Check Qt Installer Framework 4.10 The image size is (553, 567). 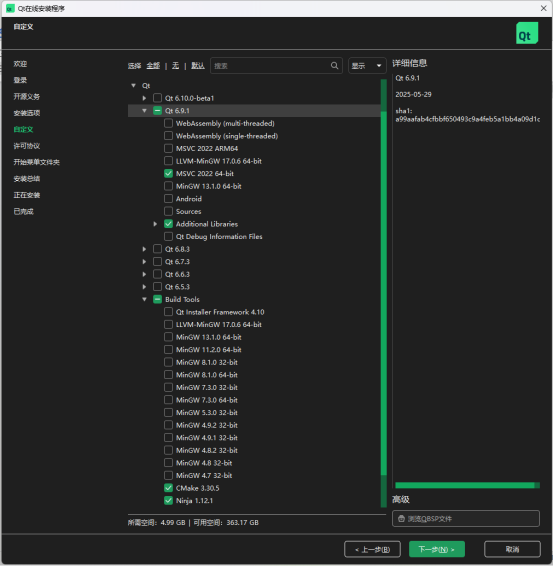168,312
